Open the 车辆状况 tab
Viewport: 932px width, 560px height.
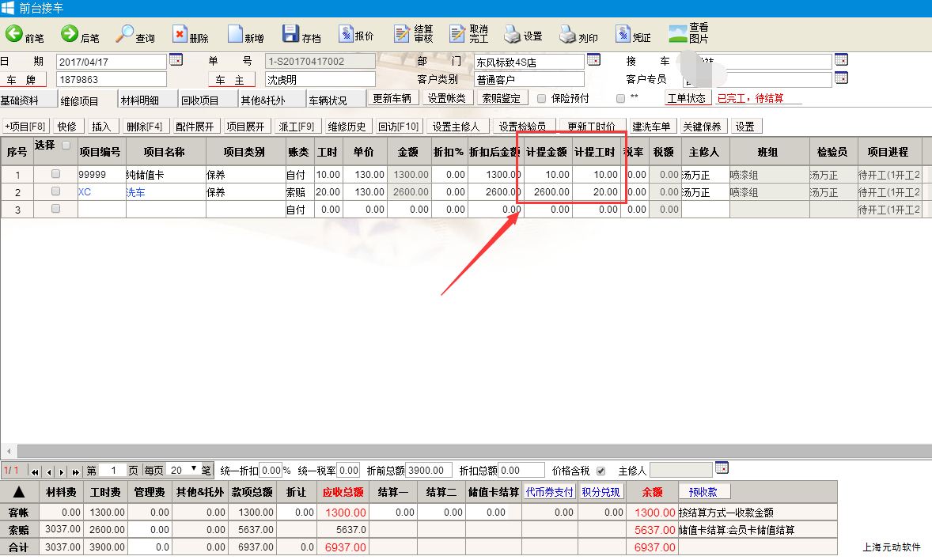[x=328, y=100]
